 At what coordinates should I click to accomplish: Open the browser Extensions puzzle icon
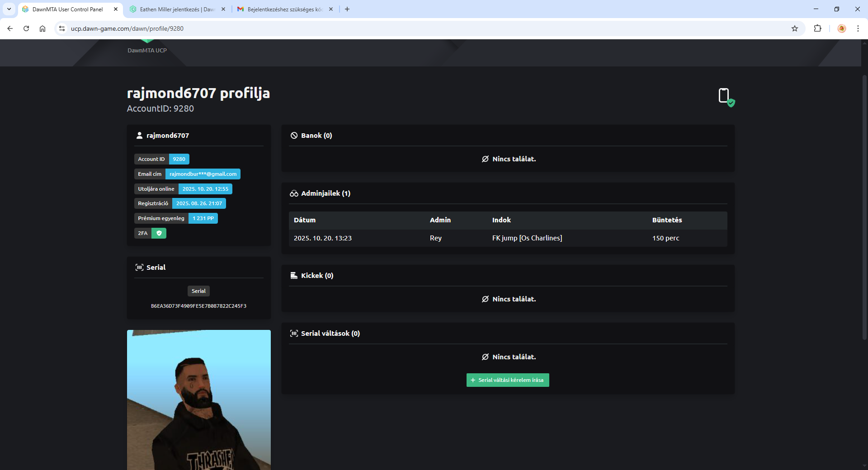pos(817,28)
